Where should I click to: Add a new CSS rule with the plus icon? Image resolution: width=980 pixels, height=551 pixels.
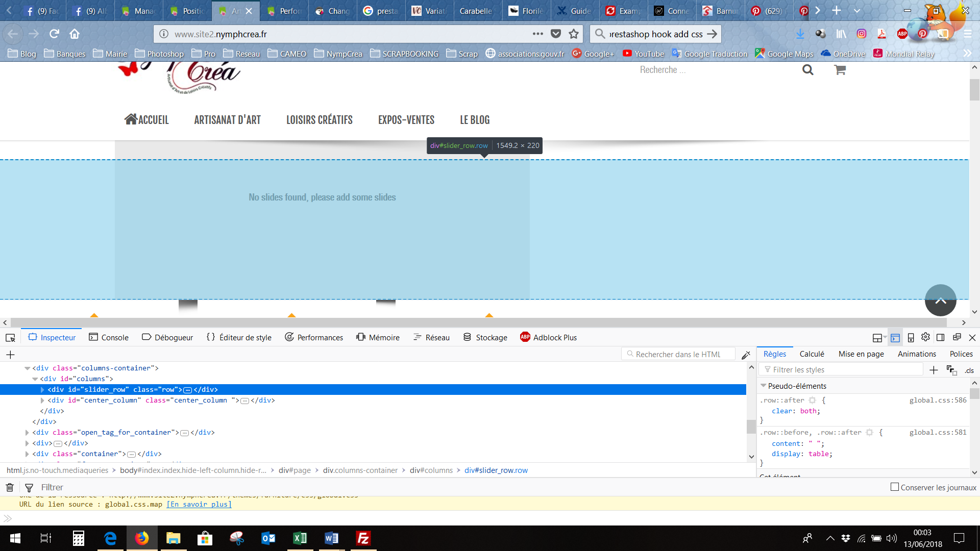click(x=934, y=370)
